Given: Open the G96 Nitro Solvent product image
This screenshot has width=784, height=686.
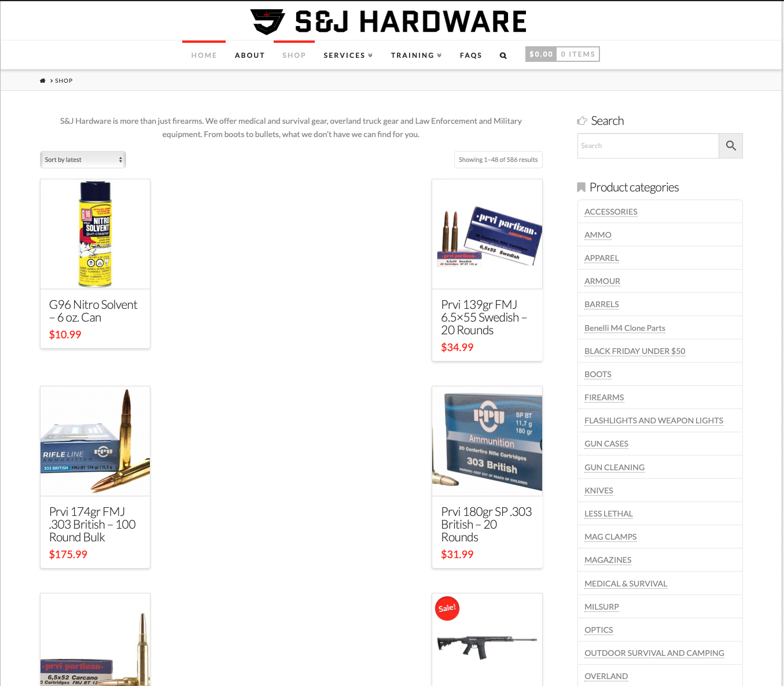Looking at the screenshot, I should click(x=95, y=234).
